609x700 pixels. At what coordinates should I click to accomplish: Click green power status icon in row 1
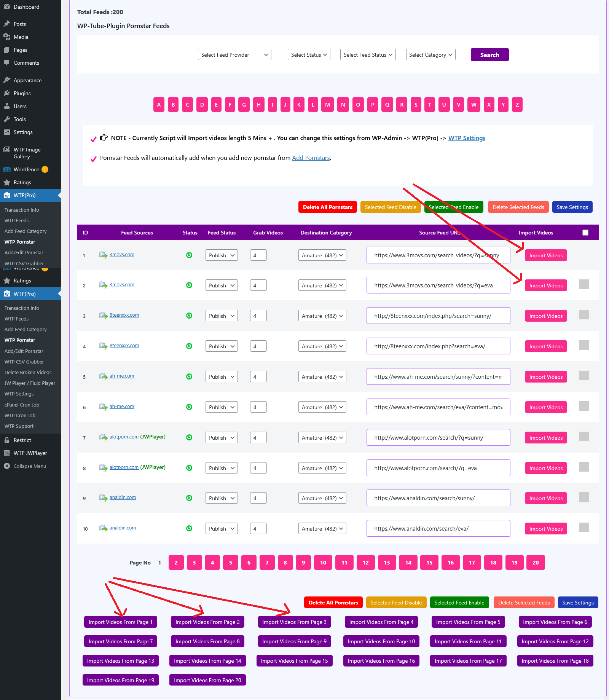tap(189, 255)
